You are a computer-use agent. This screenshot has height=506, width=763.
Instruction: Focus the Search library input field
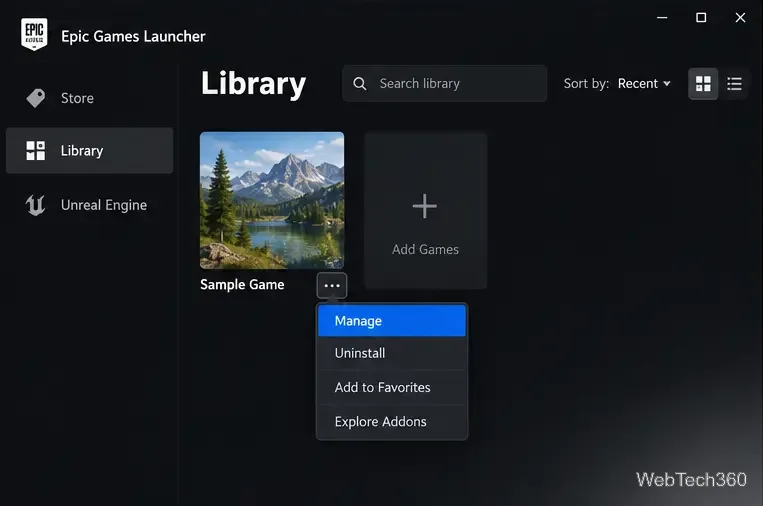point(444,84)
